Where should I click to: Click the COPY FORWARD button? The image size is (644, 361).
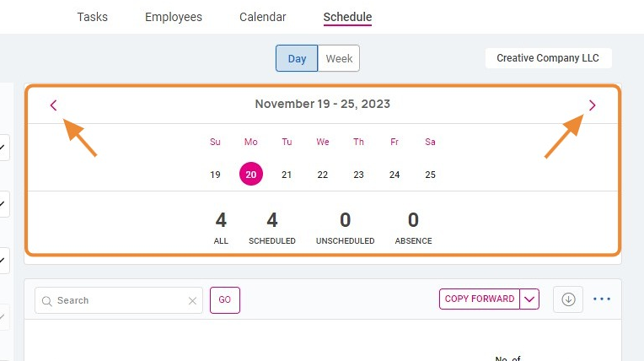[x=480, y=299]
